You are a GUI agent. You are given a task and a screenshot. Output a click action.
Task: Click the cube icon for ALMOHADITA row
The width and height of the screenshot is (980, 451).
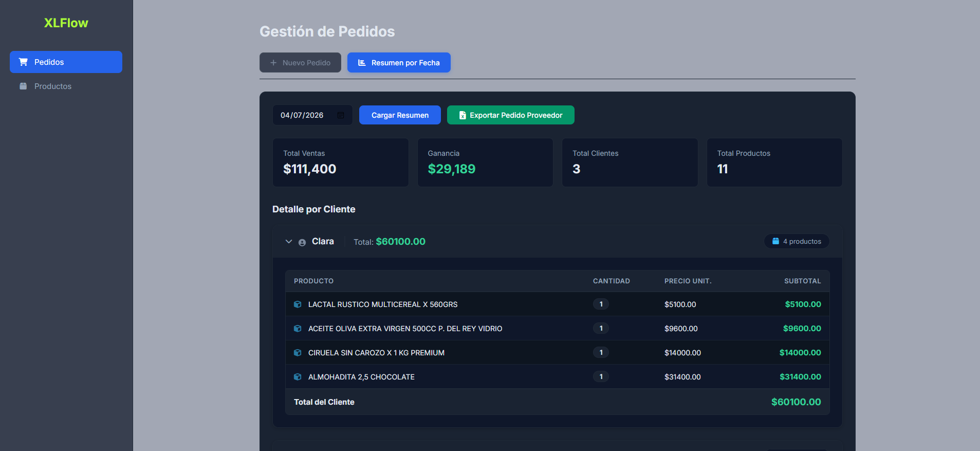pyautogui.click(x=298, y=377)
